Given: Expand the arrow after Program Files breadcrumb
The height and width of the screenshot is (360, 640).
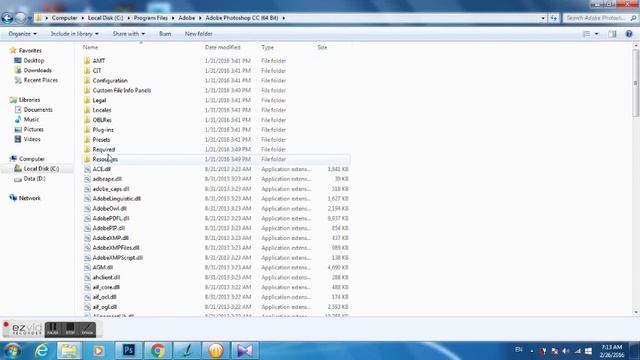Looking at the screenshot, I should click(173, 18).
